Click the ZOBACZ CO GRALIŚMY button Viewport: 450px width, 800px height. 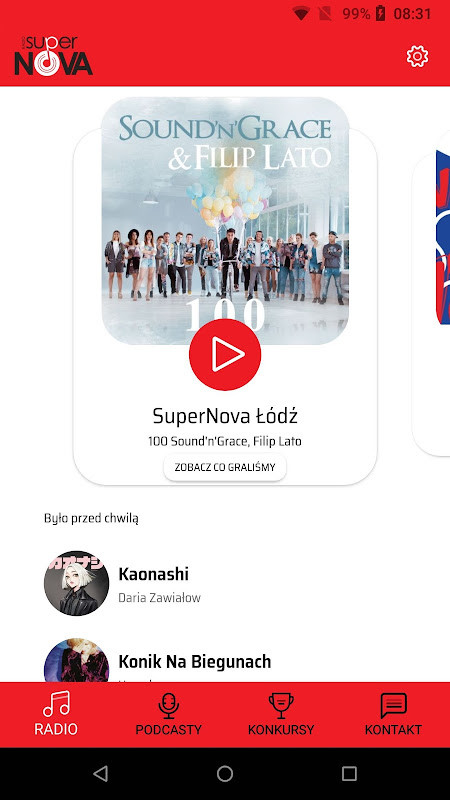(x=225, y=467)
